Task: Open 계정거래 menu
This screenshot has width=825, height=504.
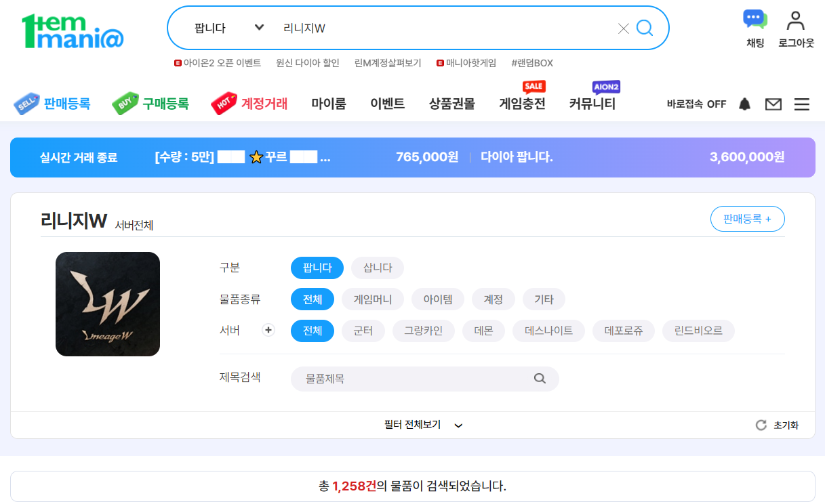Action: pyautogui.click(x=249, y=104)
